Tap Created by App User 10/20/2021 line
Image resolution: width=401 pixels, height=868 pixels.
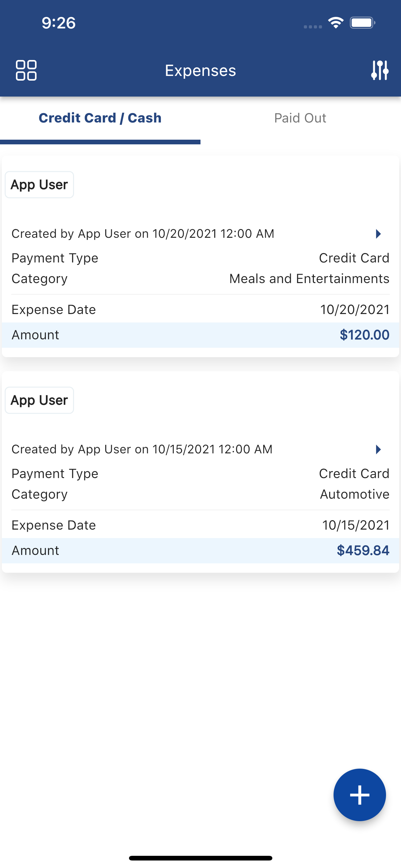[x=143, y=234]
